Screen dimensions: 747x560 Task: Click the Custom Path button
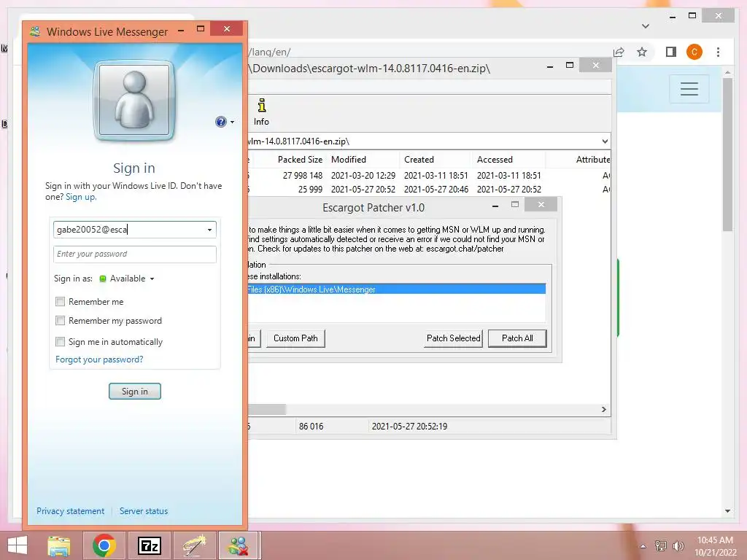[295, 338]
